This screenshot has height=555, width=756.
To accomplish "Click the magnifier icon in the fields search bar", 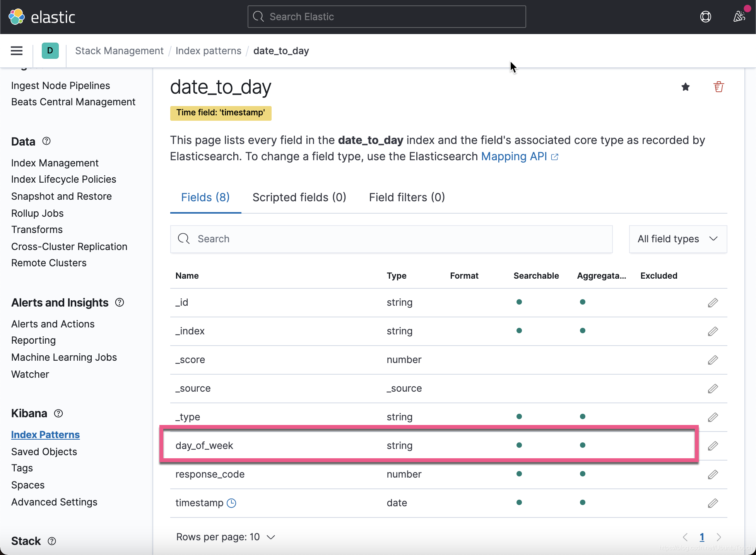I will [183, 239].
